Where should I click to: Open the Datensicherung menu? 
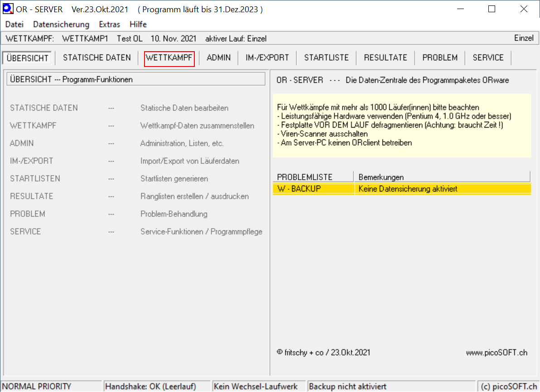pyautogui.click(x=61, y=24)
